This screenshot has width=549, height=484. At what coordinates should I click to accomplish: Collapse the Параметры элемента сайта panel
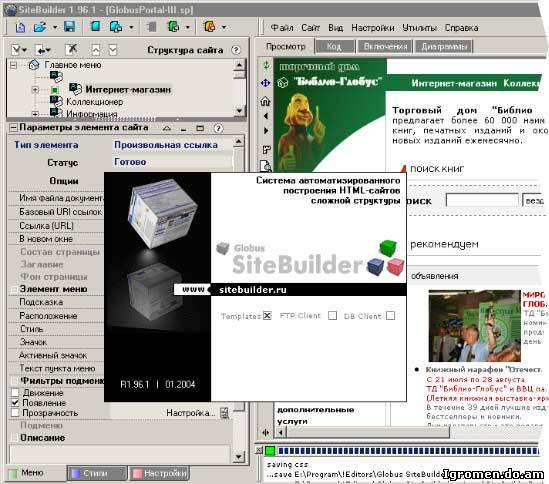click(13, 127)
